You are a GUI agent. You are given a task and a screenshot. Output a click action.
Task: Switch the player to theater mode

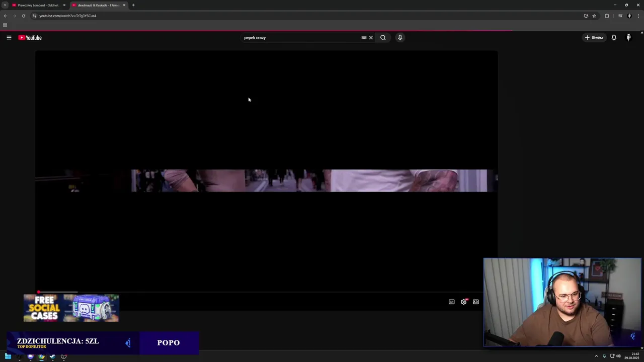(x=475, y=302)
